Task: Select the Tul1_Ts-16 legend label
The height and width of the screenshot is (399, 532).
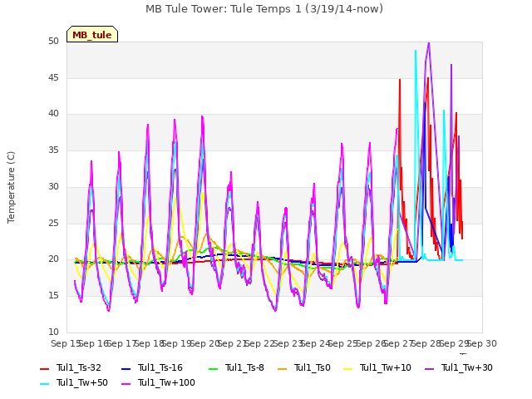Action: pos(160,367)
